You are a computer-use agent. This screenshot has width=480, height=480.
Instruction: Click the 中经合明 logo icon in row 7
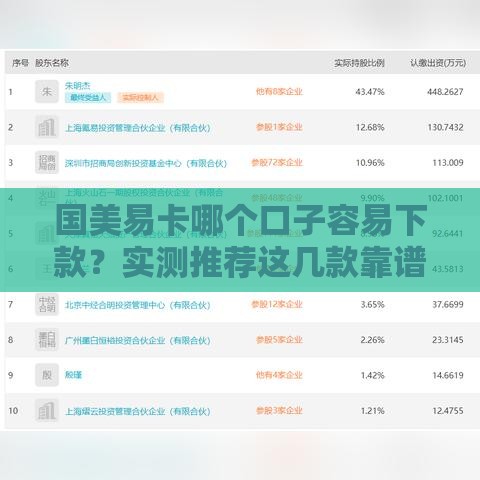click(x=47, y=304)
